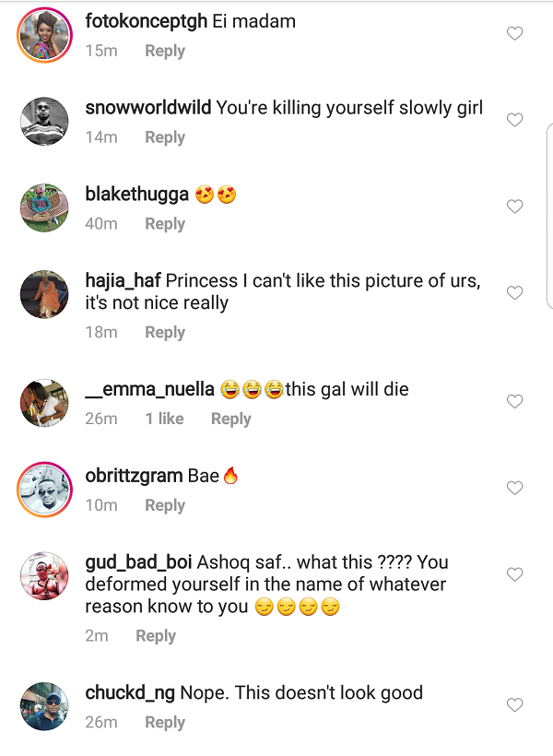Screen dimensions: 553x756
Task: Like the __emma_nuella comment
Action: click(515, 401)
